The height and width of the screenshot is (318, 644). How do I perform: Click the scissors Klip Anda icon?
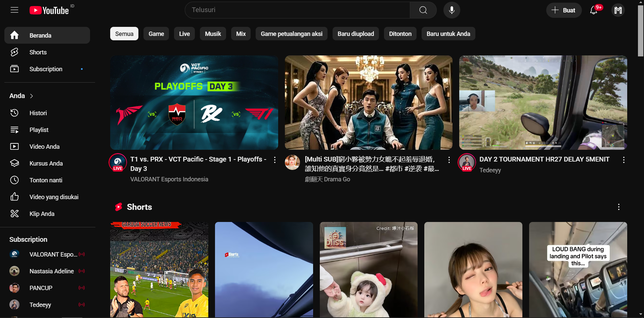[14, 214]
